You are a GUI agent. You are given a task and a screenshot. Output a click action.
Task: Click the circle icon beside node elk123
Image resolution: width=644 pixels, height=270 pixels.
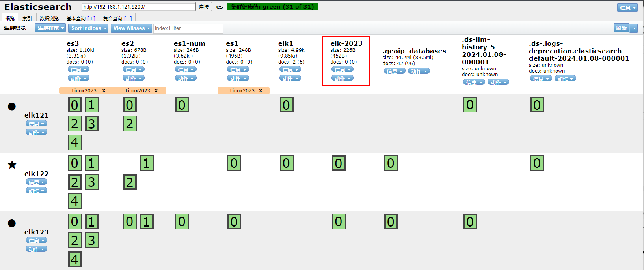pos(12,223)
